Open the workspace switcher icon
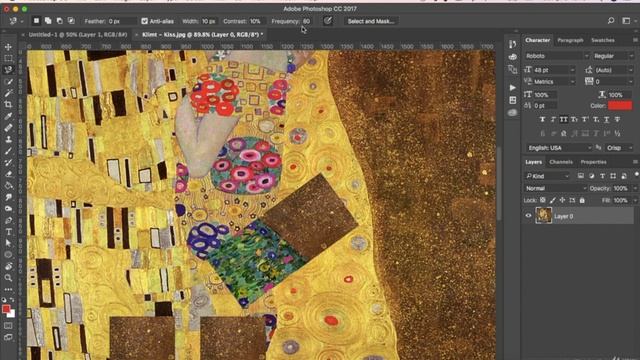 click(626, 21)
